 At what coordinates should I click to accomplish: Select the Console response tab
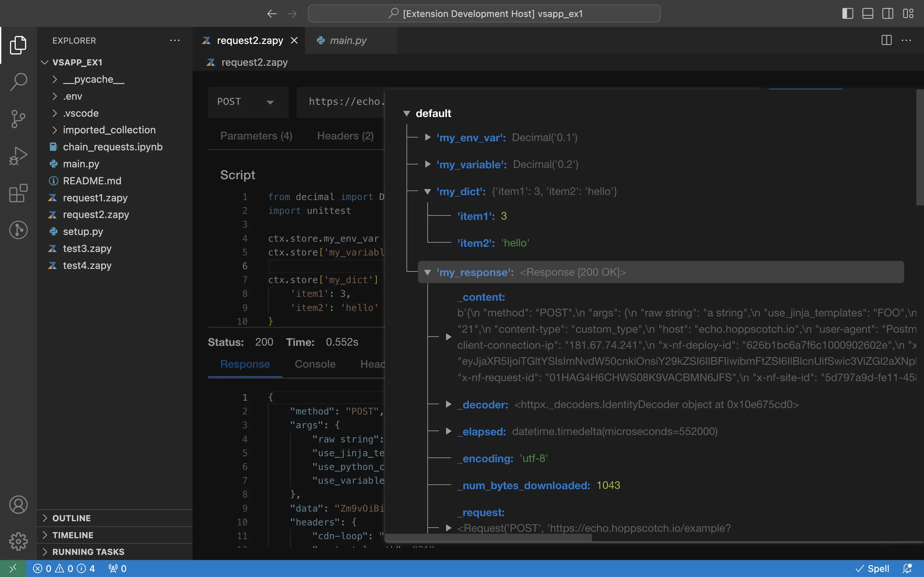pos(315,364)
